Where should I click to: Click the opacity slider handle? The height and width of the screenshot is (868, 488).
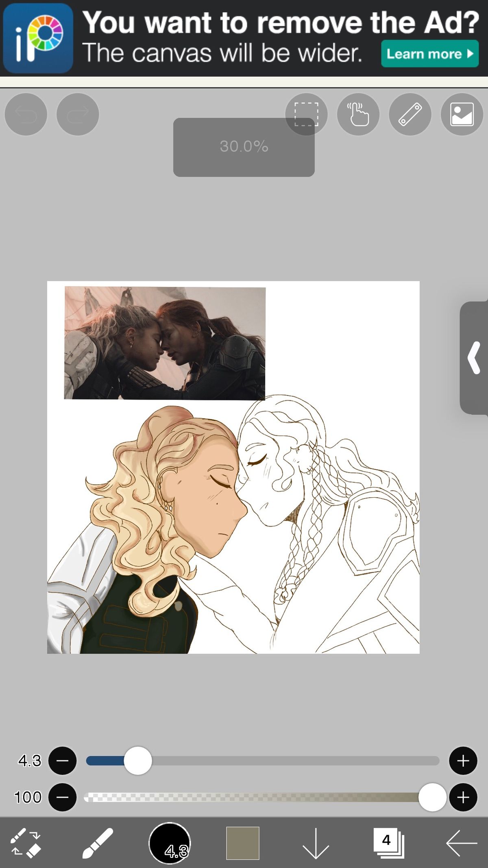[x=432, y=797]
